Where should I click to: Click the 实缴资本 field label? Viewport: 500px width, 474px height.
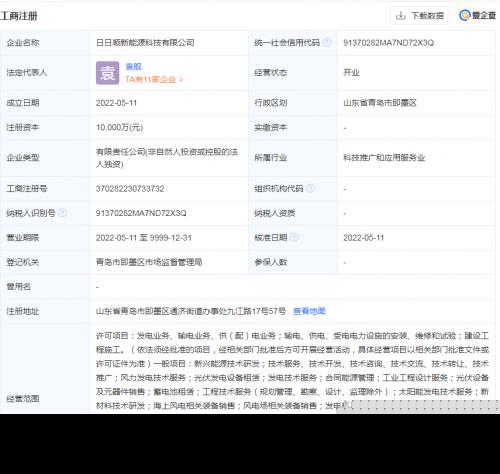tap(271, 128)
